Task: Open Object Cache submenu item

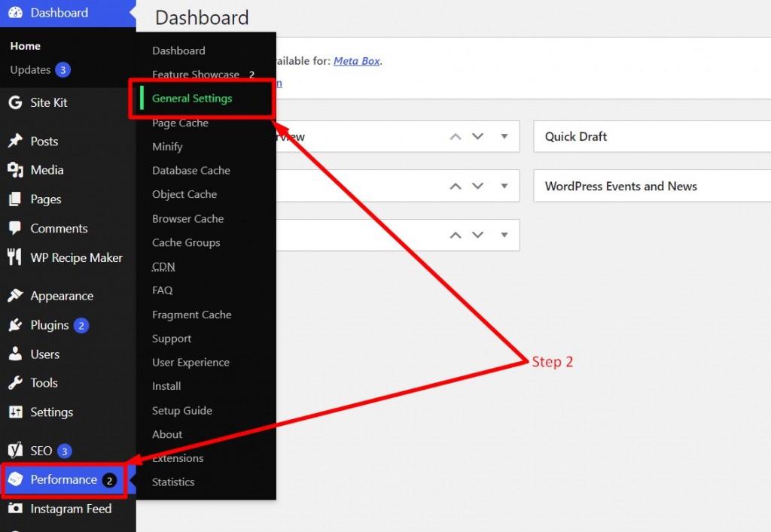Action: (x=184, y=195)
